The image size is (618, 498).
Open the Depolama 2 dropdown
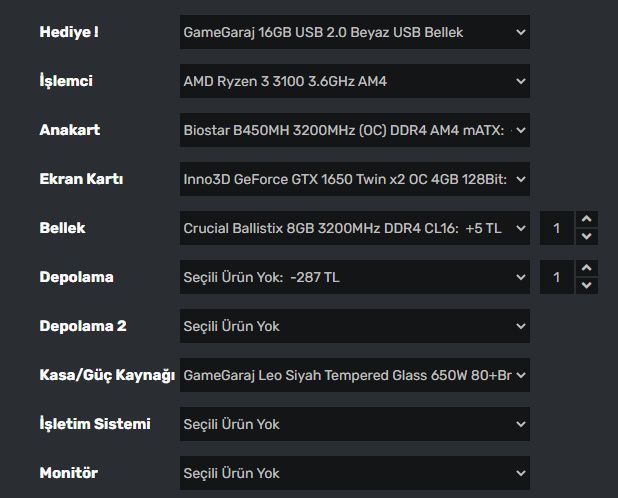[354, 326]
